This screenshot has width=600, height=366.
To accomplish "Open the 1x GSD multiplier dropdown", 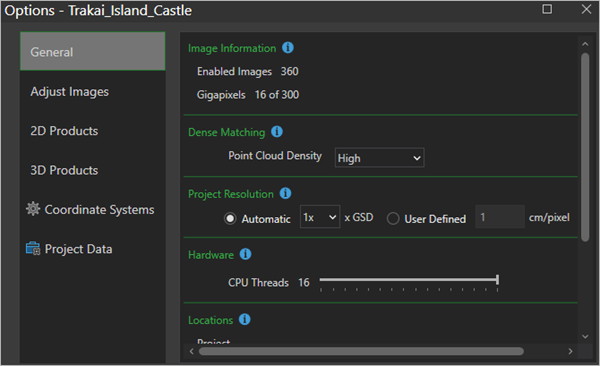I will pos(320,217).
